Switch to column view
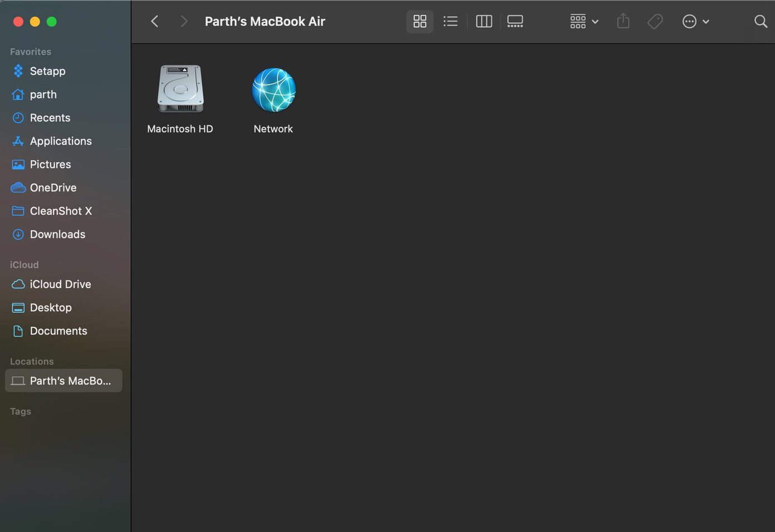 (x=484, y=22)
